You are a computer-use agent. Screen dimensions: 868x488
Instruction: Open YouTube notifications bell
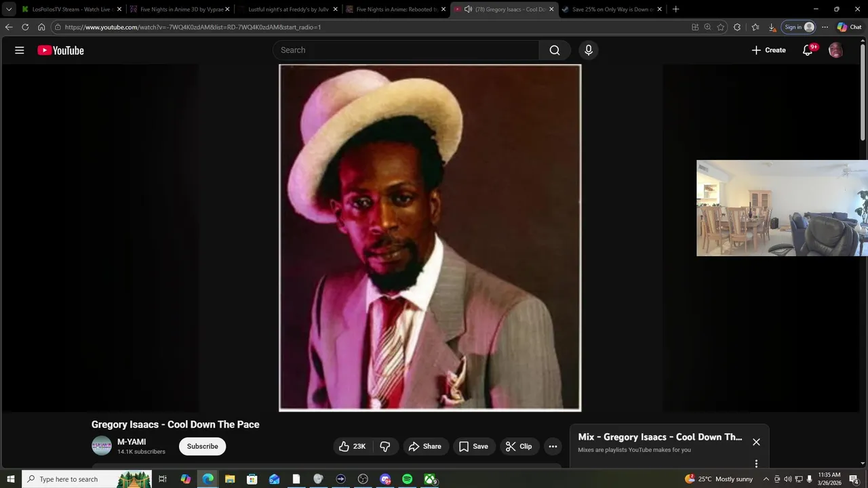(x=808, y=50)
